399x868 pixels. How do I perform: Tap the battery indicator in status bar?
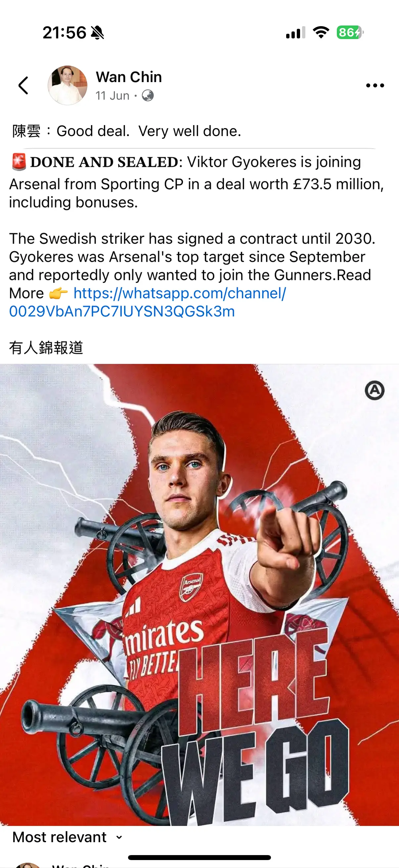[350, 32]
